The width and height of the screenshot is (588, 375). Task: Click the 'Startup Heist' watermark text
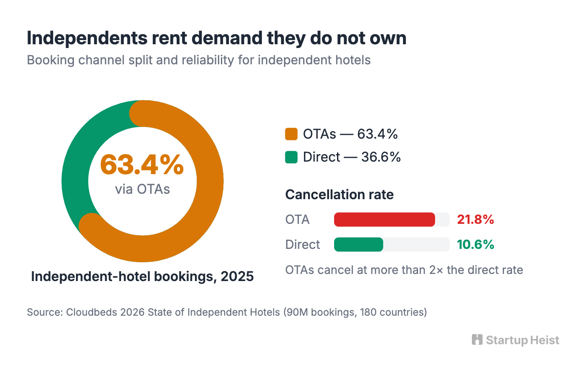pyautogui.click(x=522, y=340)
